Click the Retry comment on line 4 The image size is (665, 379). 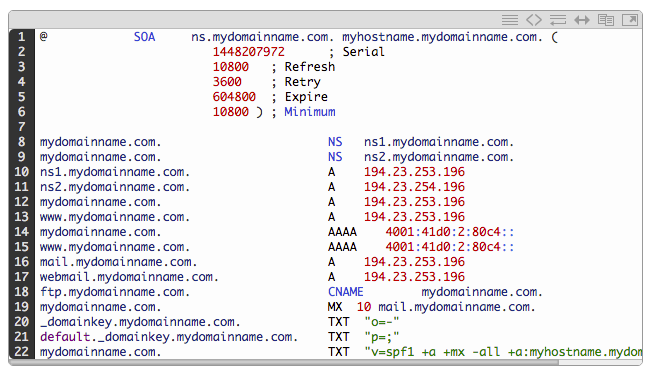click(296, 82)
